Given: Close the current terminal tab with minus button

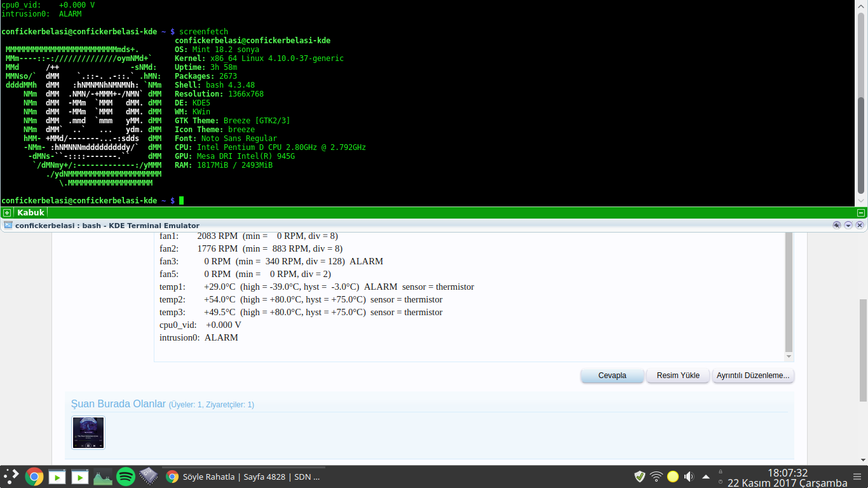Looking at the screenshot, I should [x=861, y=213].
